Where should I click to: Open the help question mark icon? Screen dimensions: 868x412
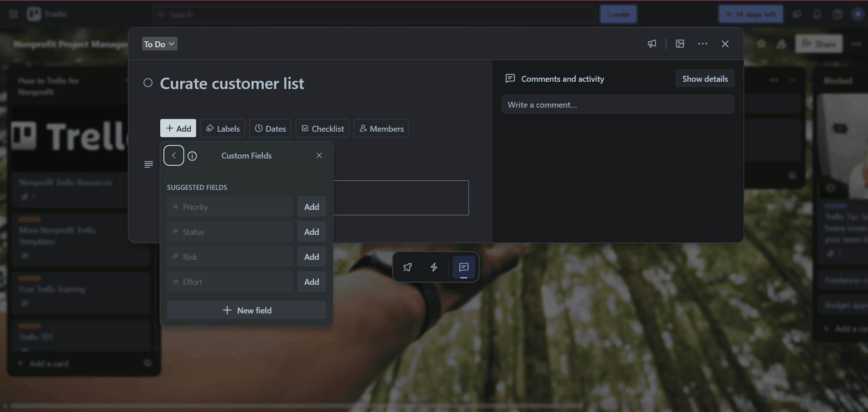coord(838,15)
